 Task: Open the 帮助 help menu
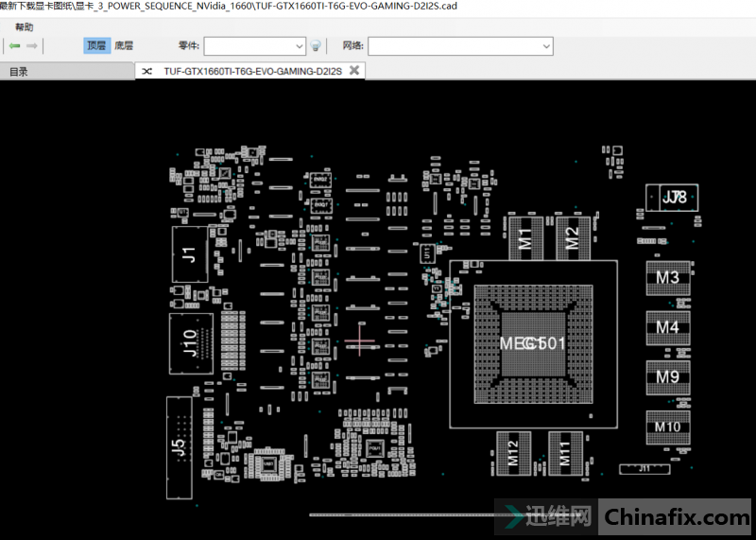click(x=24, y=27)
